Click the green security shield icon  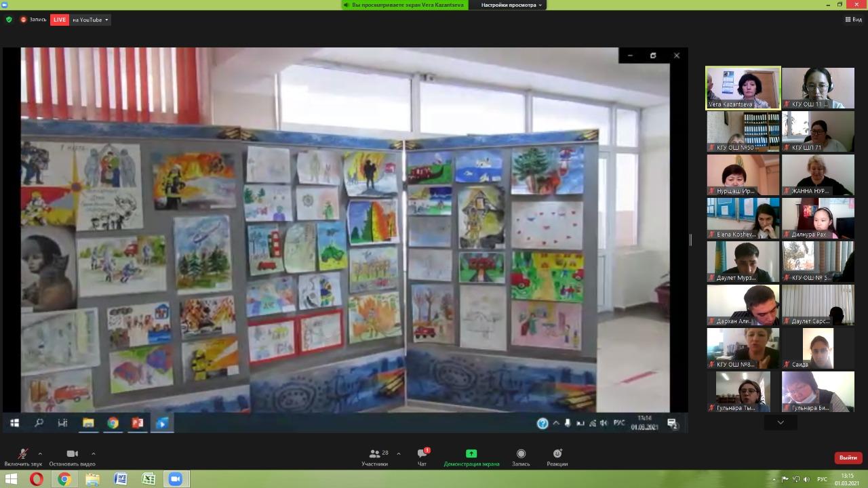(9, 20)
